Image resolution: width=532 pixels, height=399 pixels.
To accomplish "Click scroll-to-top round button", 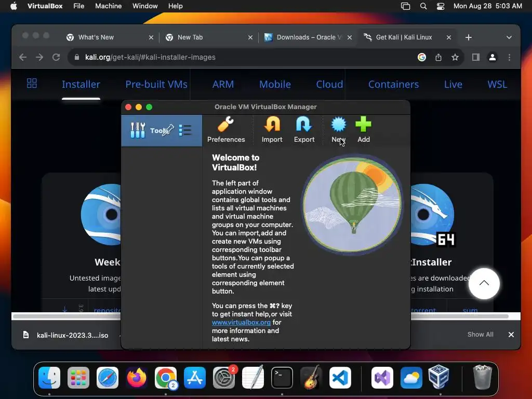I will (484, 283).
